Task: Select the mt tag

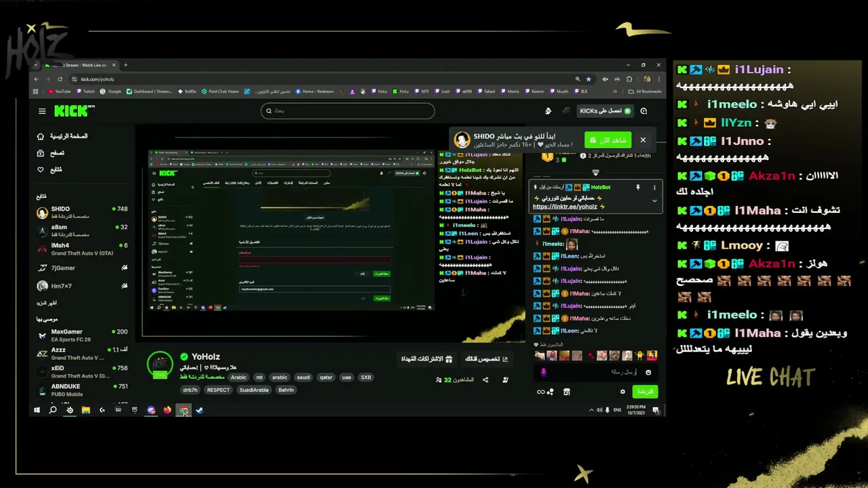Action: pyautogui.click(x=259, y=378)
